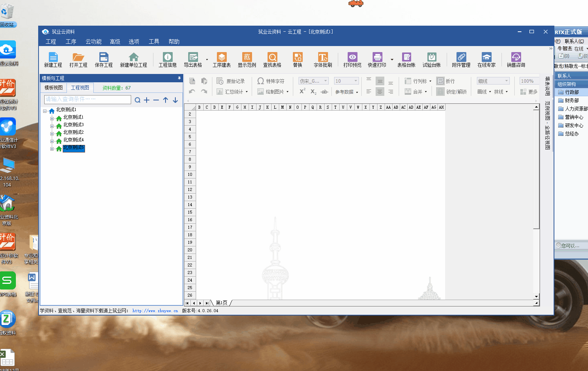Open the 云功能 menu
588x371 pixels.
(x=93, y=42)
